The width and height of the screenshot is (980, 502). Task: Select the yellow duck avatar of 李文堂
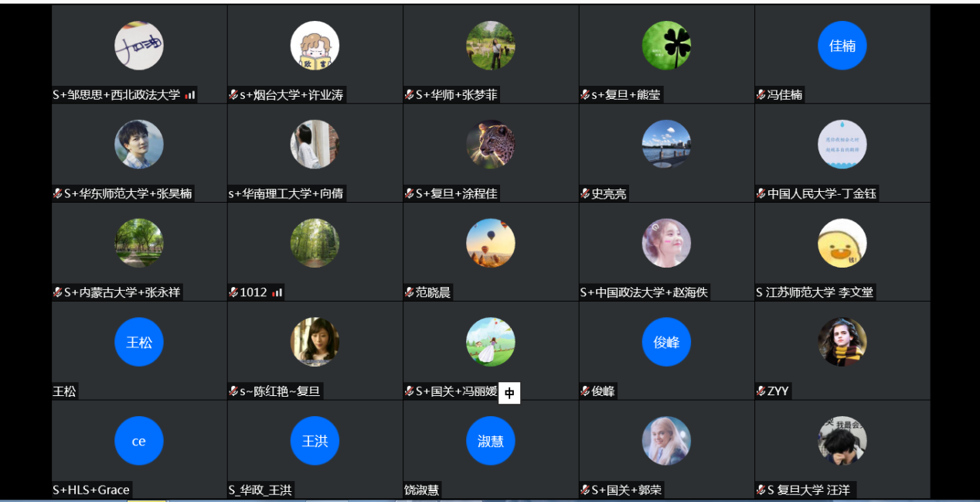click(842, 243)
